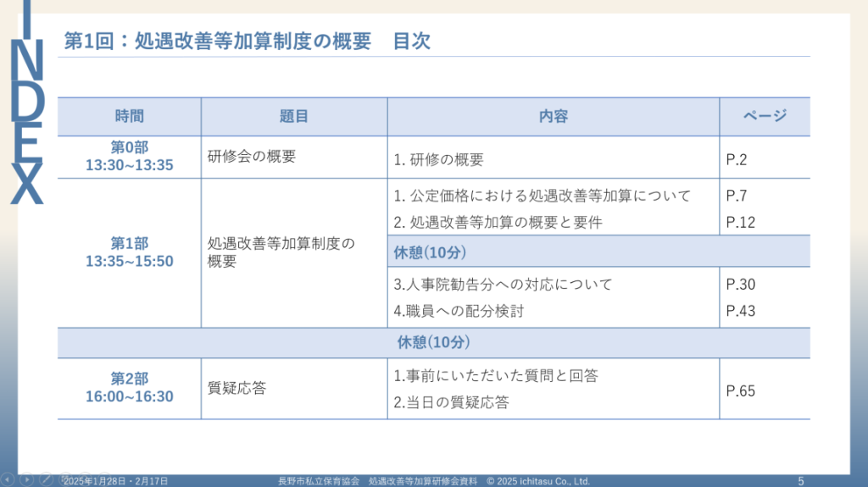Open the pen and laser pointer tools
This screenshot has width=868, height=487.
pyautogui.click(x=47, y=479)
